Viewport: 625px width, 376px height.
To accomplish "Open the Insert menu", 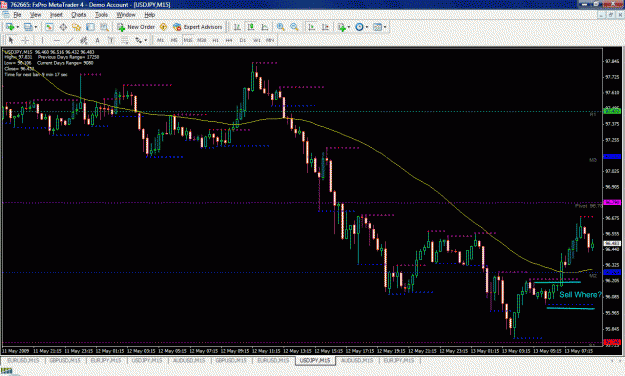I will click(56, 15).
